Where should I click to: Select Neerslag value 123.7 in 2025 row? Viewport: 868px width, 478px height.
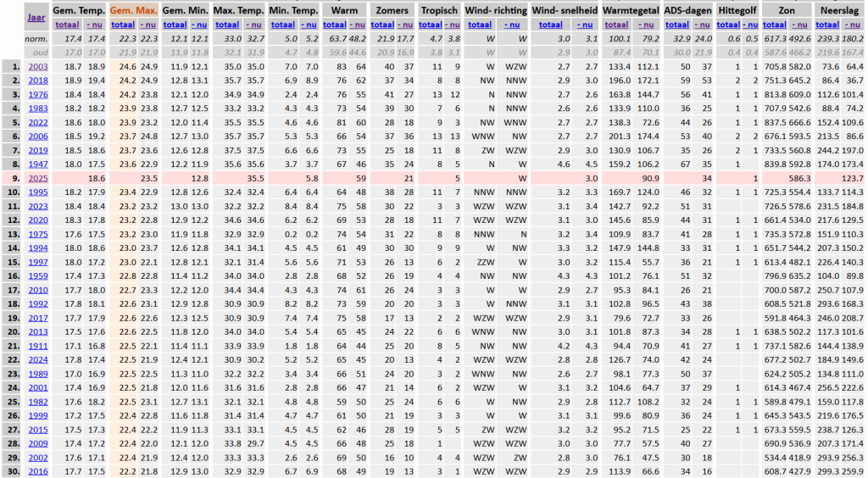[x=853, y=178]
